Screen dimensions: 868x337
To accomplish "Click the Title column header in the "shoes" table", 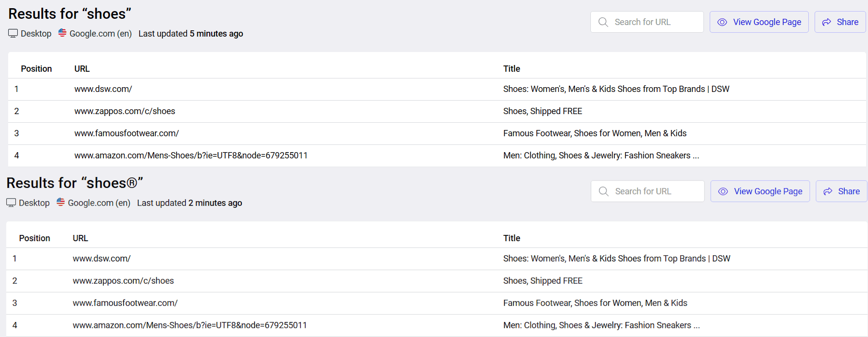I will tap(511, 69).
